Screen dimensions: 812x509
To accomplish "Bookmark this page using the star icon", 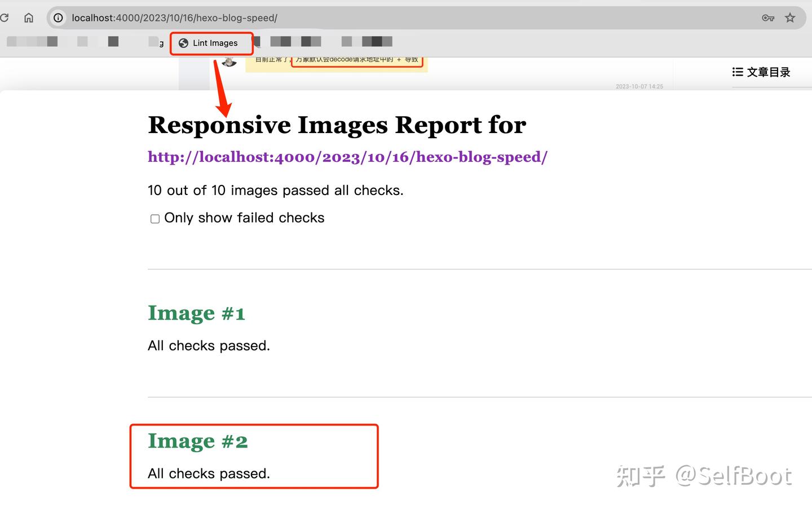I will coord(789,17).
